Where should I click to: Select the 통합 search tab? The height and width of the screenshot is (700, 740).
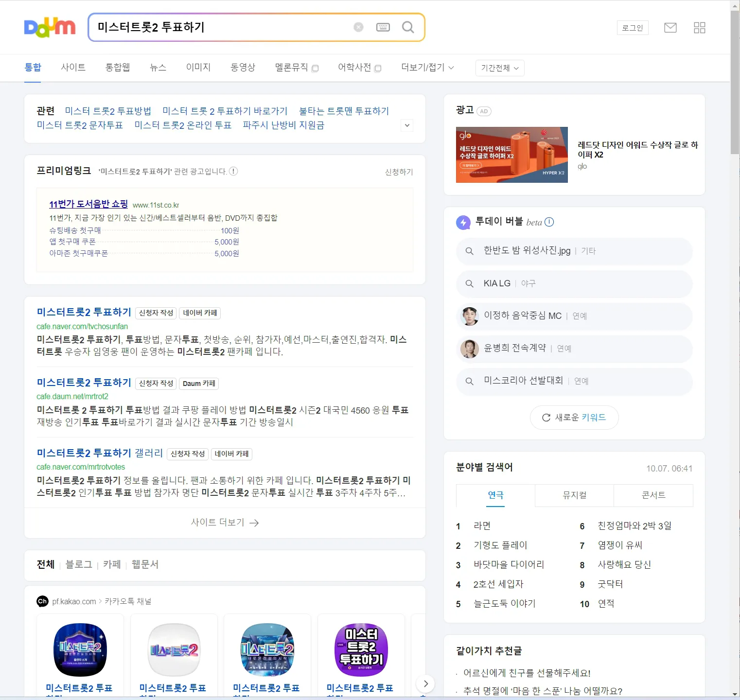(33, 67)
